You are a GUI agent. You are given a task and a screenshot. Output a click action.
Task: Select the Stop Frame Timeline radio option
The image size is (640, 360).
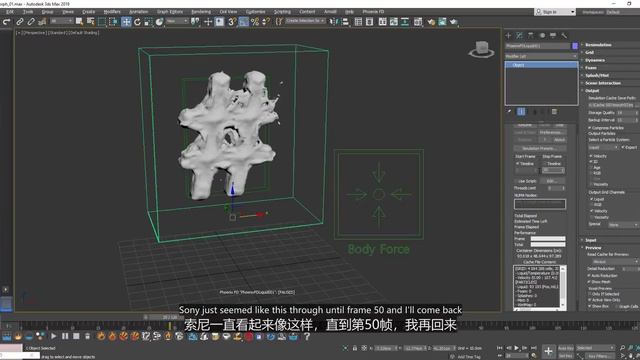[545, 163]
